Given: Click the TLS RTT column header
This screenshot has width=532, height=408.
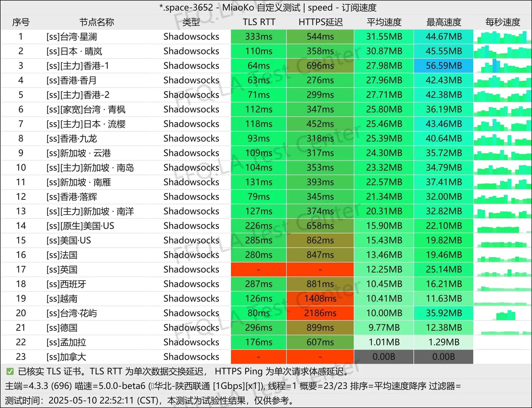Looking at the screenshot, I should coord(259,22).
